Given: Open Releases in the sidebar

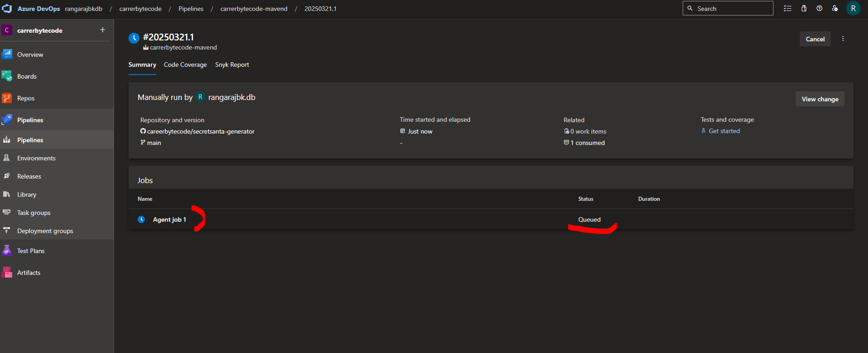Looking at the screenshot, I should tap(57, 176).
